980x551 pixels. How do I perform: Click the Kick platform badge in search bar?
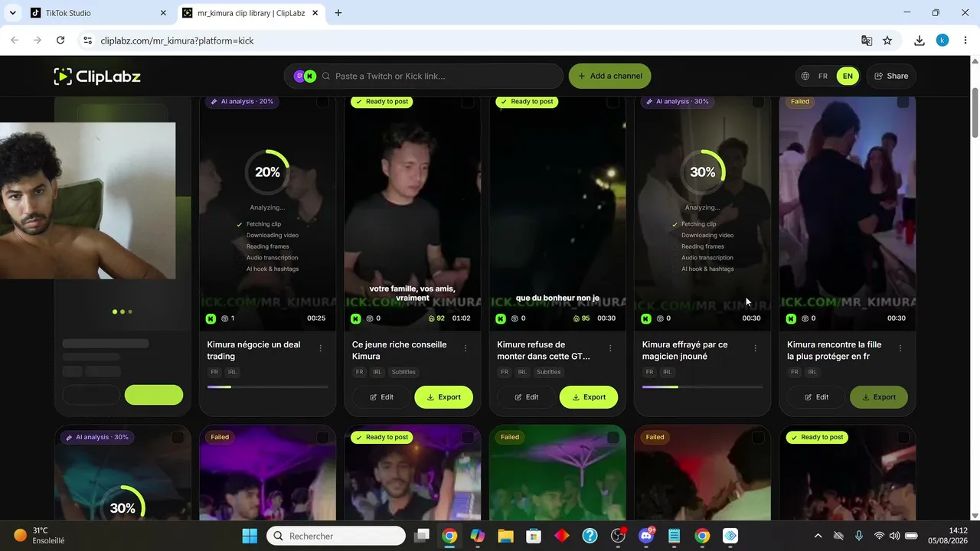pyautogui.click(x=310, y=76)
